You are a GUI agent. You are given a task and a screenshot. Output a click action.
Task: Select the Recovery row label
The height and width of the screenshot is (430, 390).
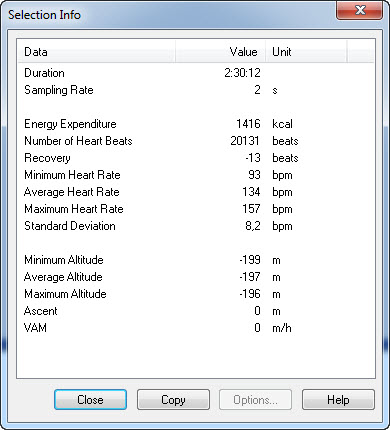point(47,158)
